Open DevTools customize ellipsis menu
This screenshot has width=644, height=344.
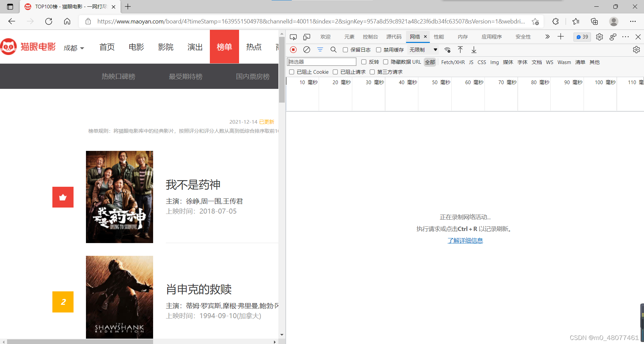point(625,37)
